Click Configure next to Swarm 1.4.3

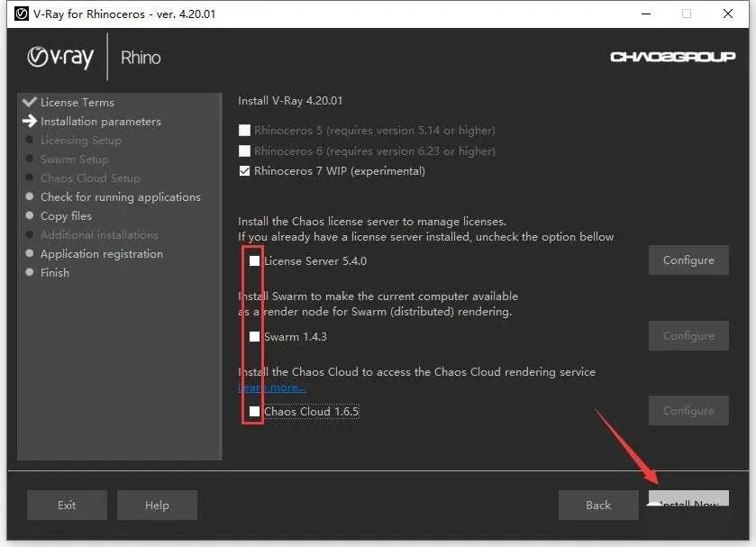coord(688,336)
